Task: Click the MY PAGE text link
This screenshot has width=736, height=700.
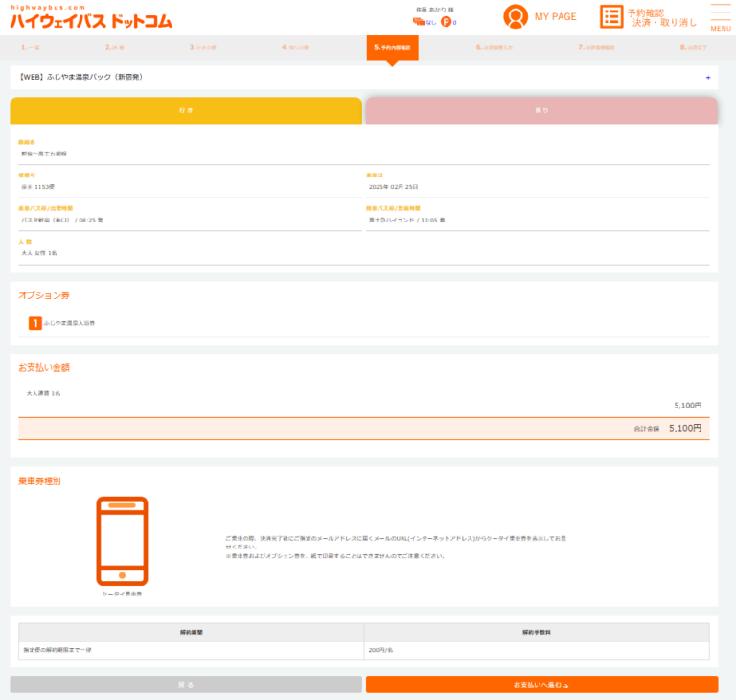Action: (555, 17)
